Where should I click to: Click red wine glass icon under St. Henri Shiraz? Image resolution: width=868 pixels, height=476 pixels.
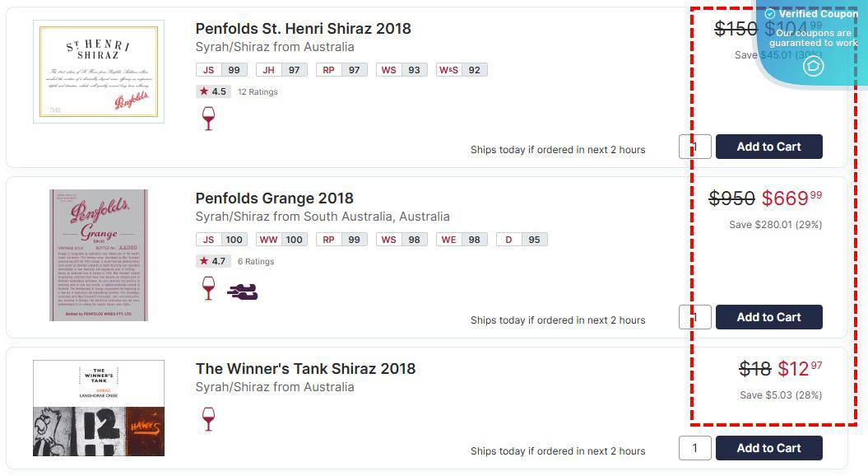click(x=208, y=118)
